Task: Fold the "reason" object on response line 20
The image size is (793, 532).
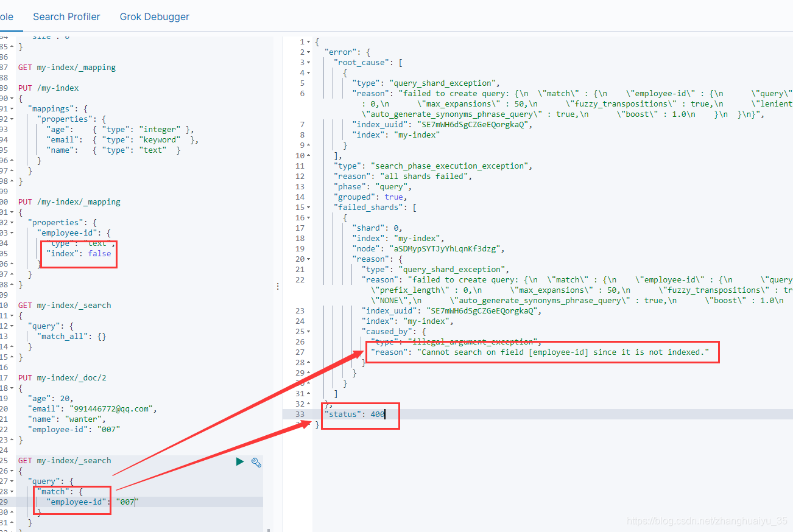Action: [x=309, y=259]
